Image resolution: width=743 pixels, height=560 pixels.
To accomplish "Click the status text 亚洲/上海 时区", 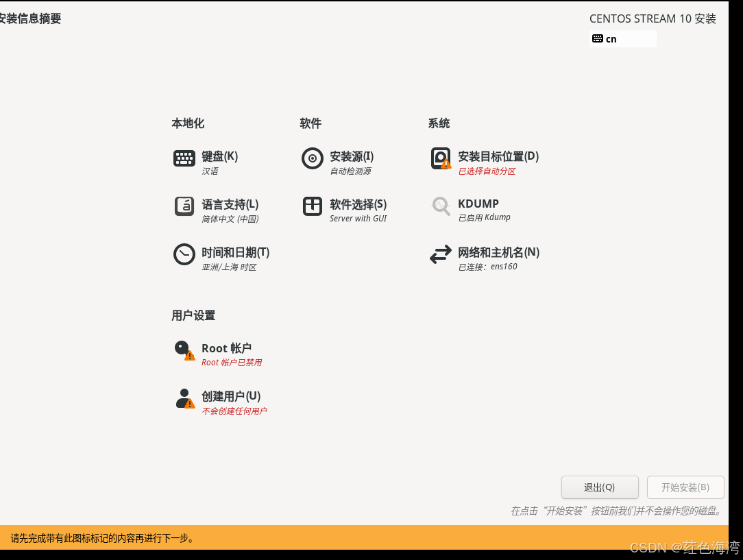I will [x=229, y=267].
